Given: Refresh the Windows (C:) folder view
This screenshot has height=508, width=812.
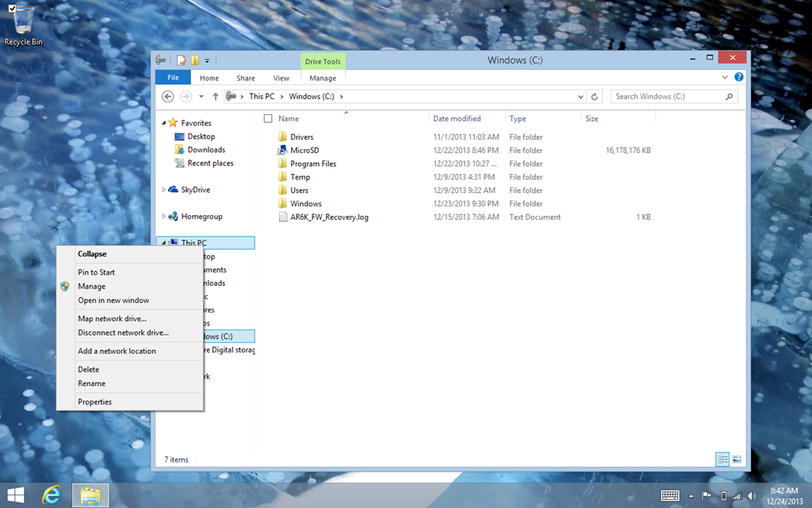Looking at the screenshot, I should point(595,97).
